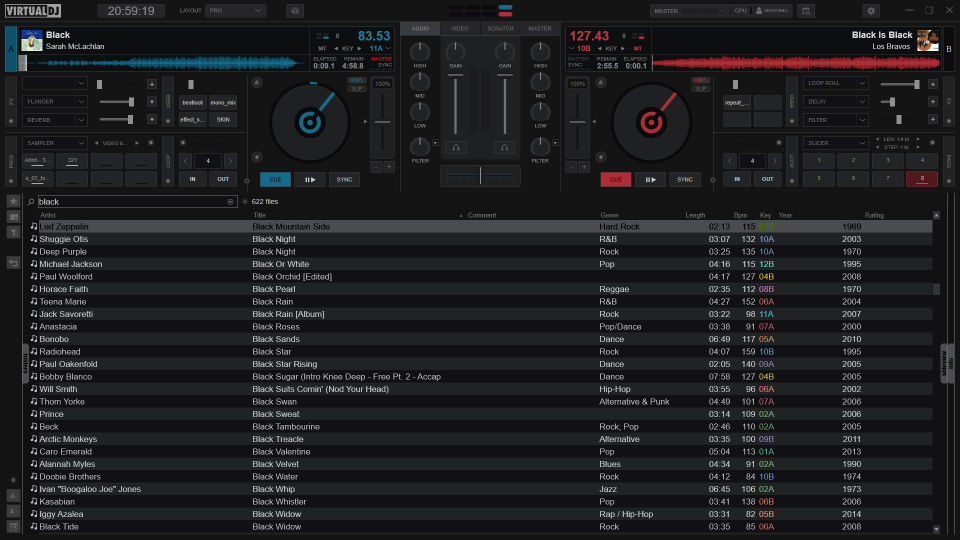Image resolution: width=960 pixels, height=540 pixels.
Task: Click the plus next to right Loop Roll effect
Action: pyautogui.click(x=932, y=84)
